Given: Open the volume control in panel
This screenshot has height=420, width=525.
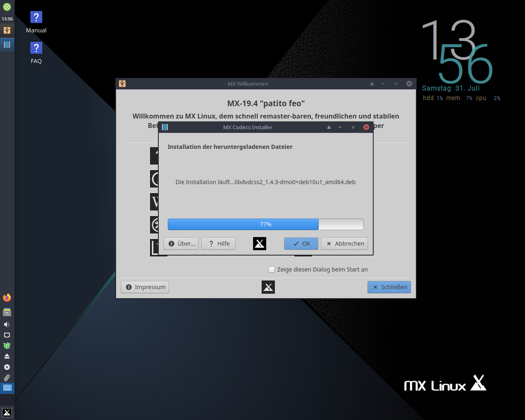Looking at the screenshot, I should coord(7,324).
